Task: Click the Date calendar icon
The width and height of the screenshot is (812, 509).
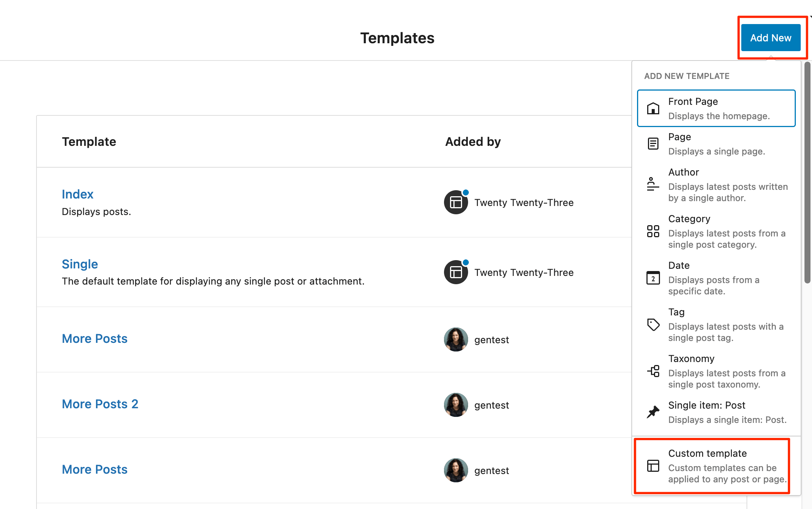Action: click(x=653, y=278)
